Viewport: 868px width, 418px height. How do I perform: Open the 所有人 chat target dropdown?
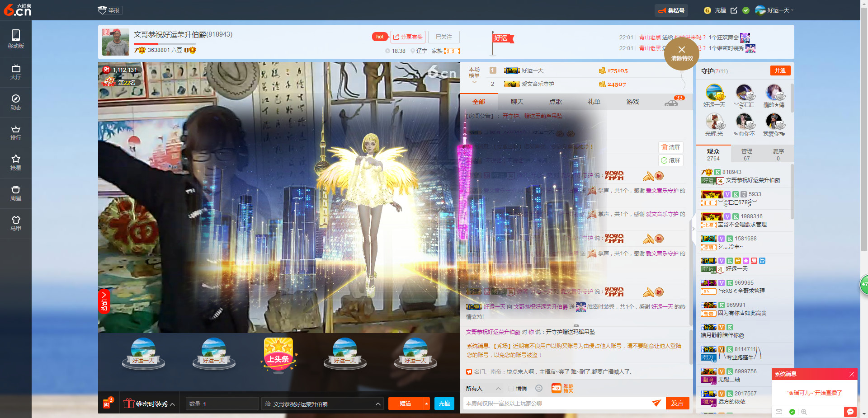[x=483, y=389]
